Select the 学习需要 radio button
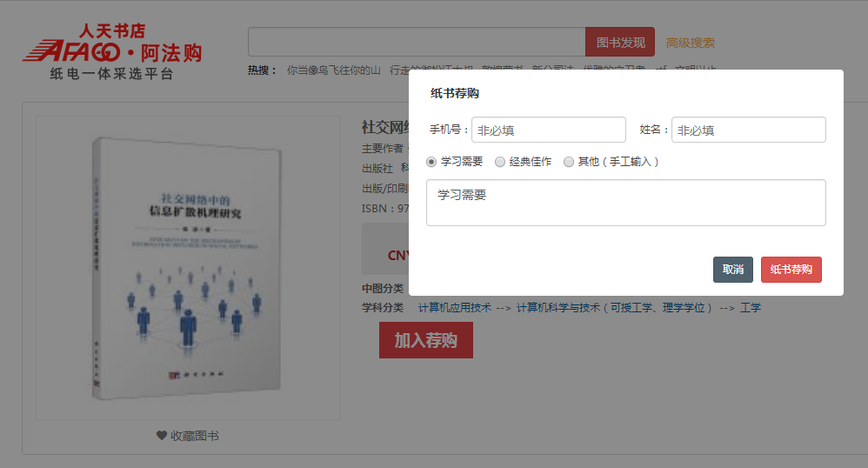Screen dimensions: 868x468 (x=432, y=162)
